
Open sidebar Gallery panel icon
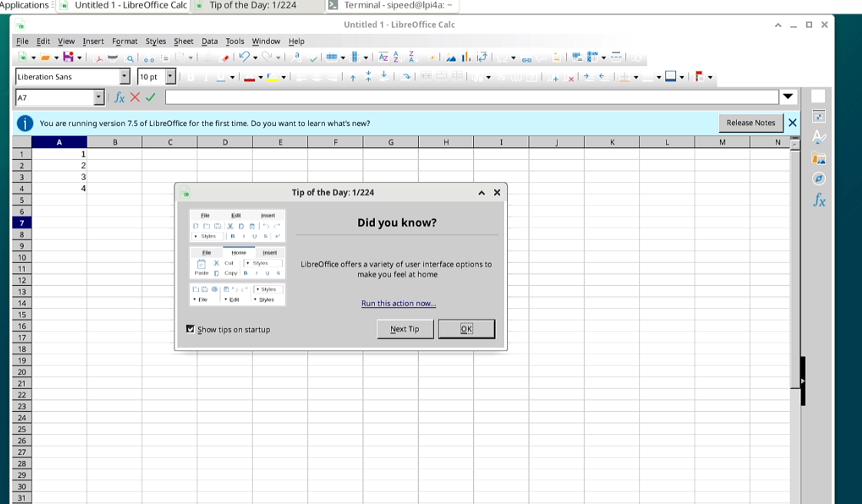818,158
